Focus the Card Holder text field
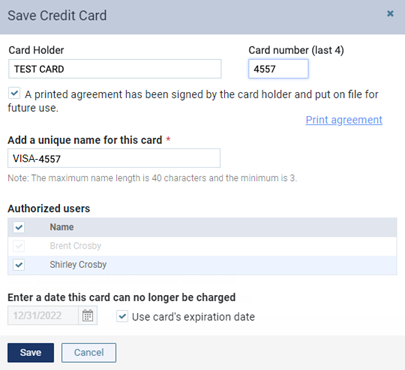The image size is (405, 370). 115,69
